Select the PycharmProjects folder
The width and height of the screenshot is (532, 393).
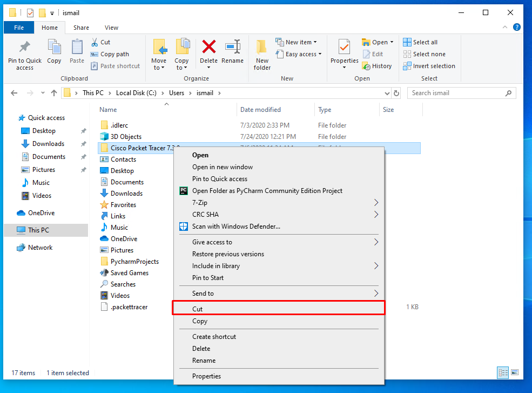(130, 262)
